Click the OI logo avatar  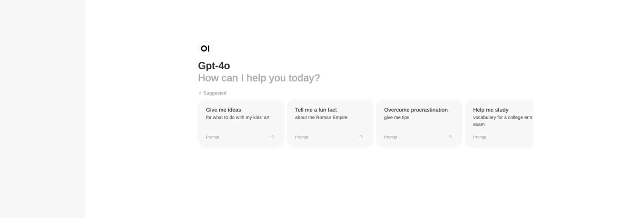[205, 49]
